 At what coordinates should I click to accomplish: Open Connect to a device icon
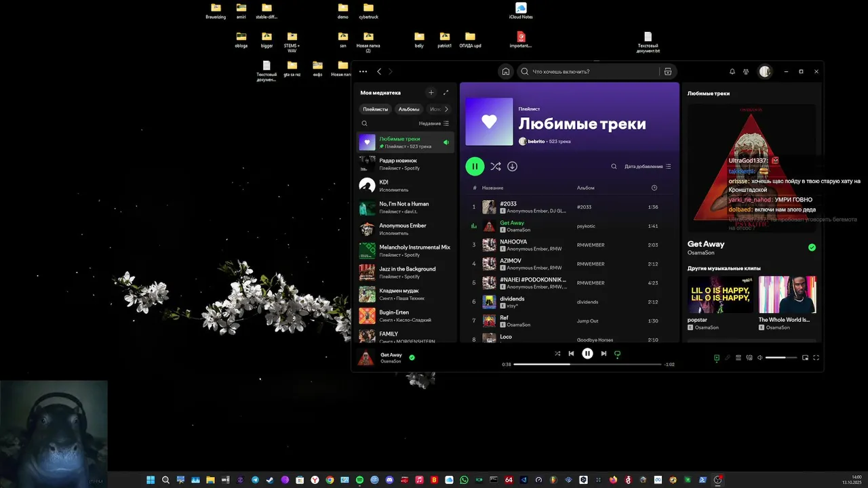point(749,357)
